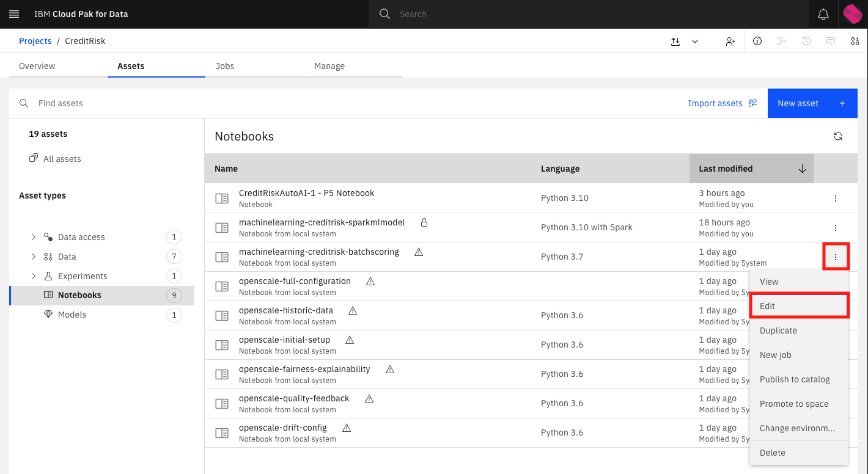Open the user avatar menu

point(853,14)
